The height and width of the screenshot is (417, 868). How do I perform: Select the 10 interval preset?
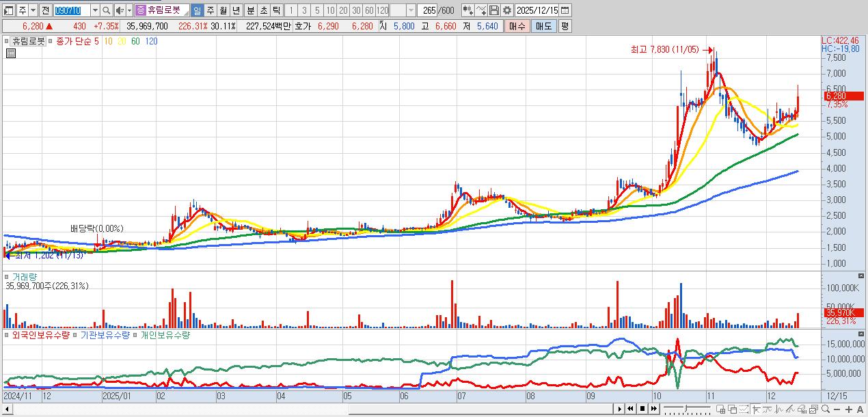[330, 10]
